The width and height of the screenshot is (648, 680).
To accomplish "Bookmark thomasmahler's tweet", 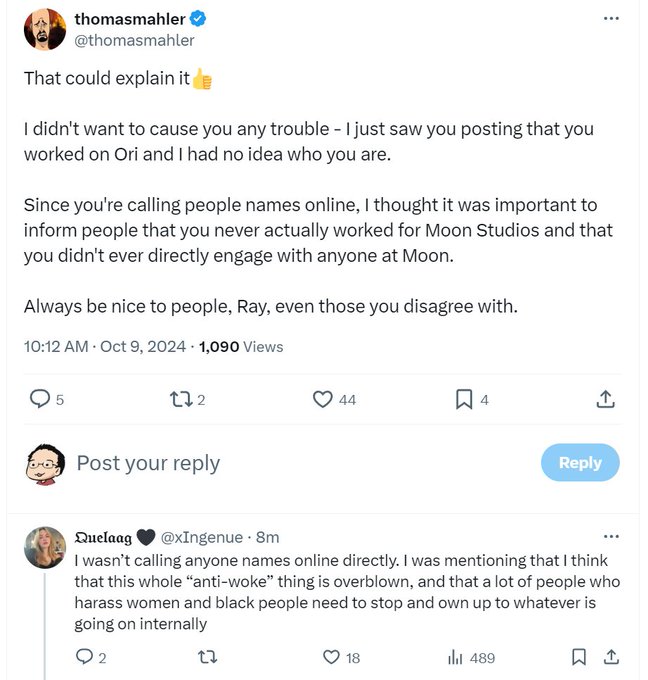I will coord(464,399).
